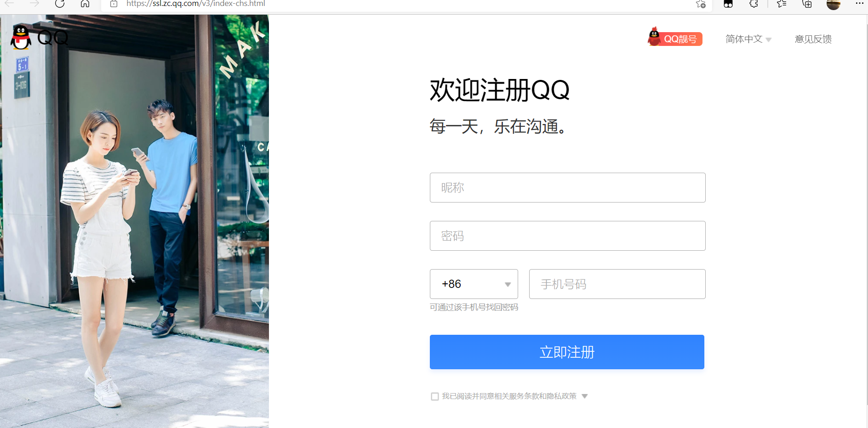Focus the 密码 password input field
The width and height of the screenshot is (868, 428).
click(568, 236)
